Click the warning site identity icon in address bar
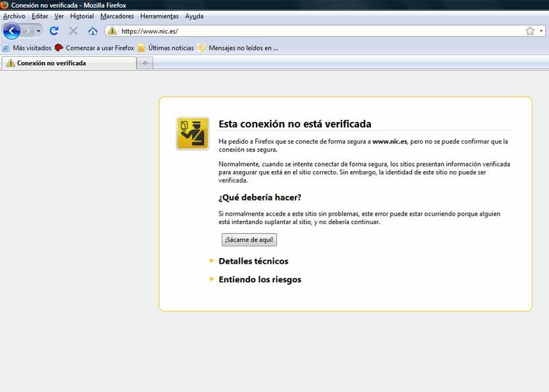 112,31
